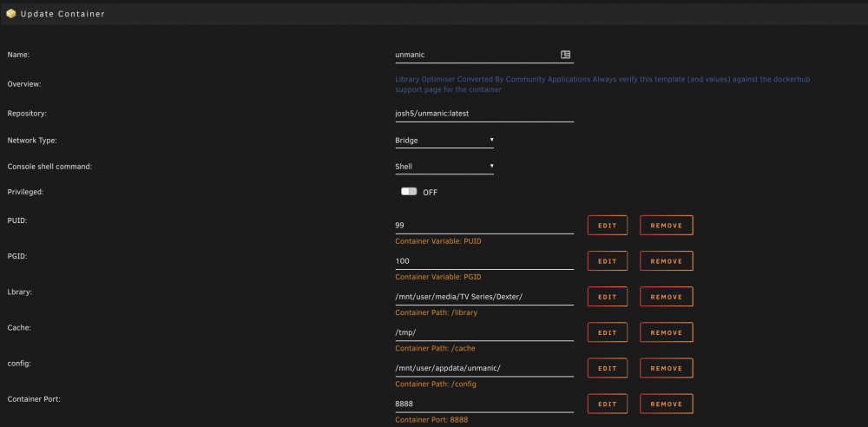This screenshot has width=868, height=427.
Task: Click the 'Container Port: 8888' caption
Action: coord(431,420)
